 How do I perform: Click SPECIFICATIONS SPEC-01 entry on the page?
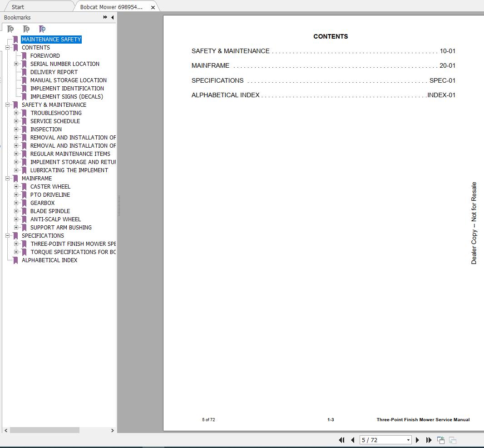point(323,80)
